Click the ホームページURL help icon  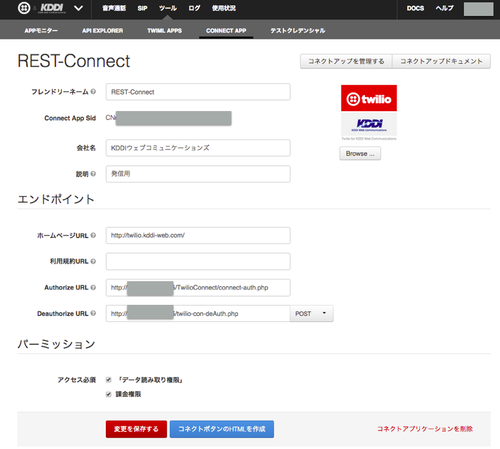(x=93, y=235)
